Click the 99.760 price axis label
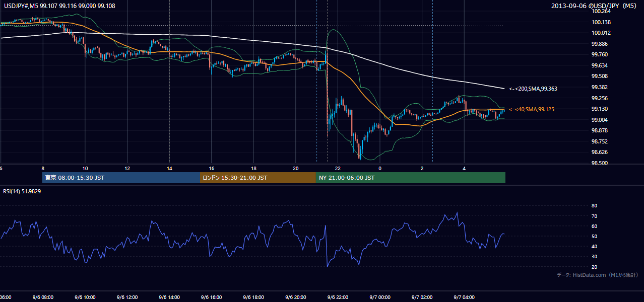The width and height of the screenshot is (644, 302). click(x=600, y=54)
